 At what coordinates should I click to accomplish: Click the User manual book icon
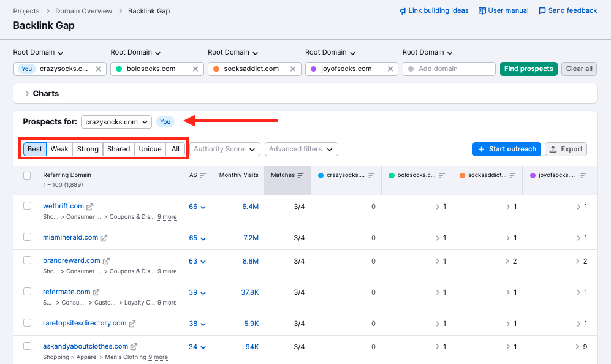[482, 11]
